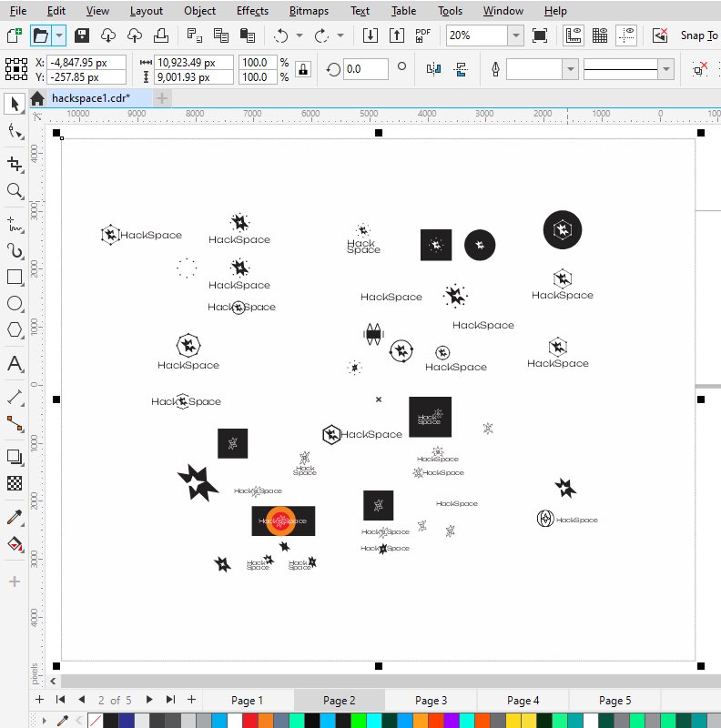The height and width of the screenshot is (728, 721).
Task: Open the Snap To dropdown
Action: [699, 35]
